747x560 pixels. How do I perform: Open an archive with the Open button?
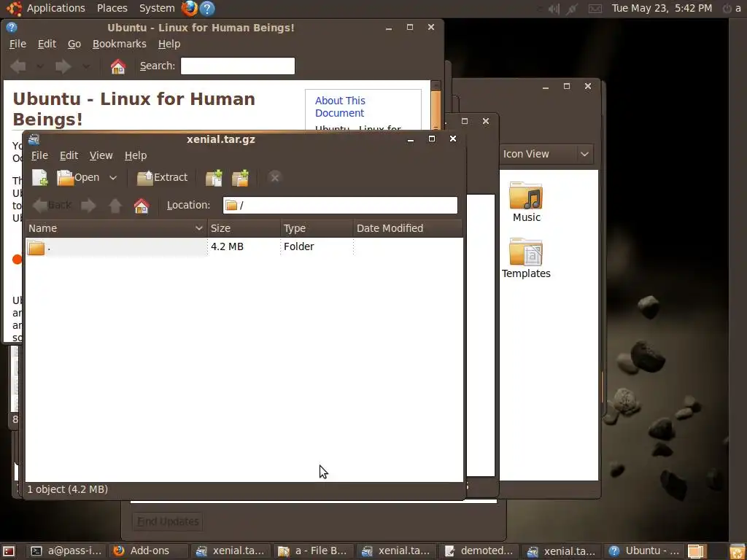(x=78, y=178)
